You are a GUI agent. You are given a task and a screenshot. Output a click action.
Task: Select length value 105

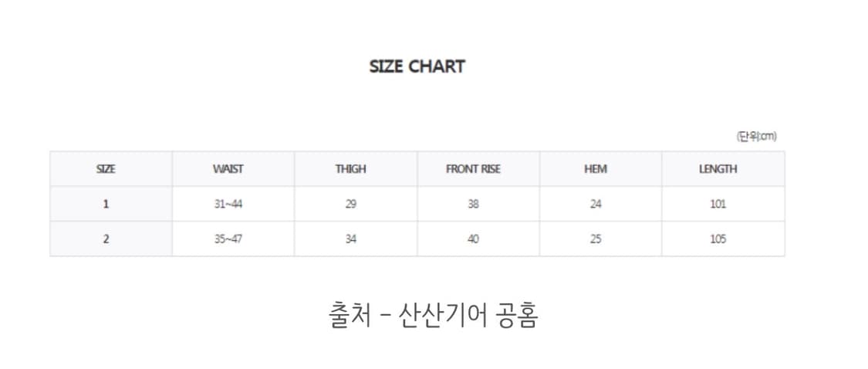click(718, 239)
